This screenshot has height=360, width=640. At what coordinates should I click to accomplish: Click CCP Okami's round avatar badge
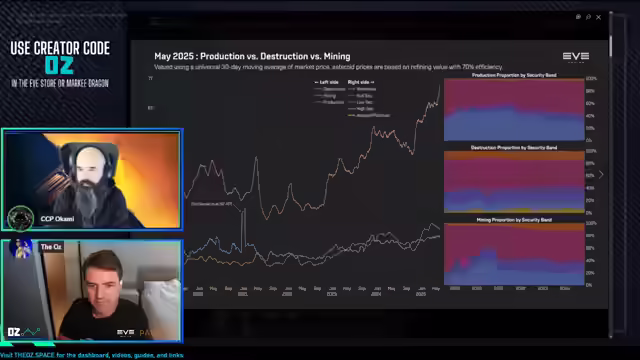click(20, 218)
